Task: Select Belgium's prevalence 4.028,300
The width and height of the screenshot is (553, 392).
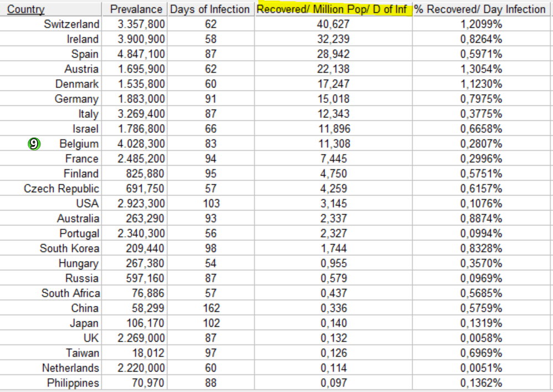Action: (x=141, y=144)
